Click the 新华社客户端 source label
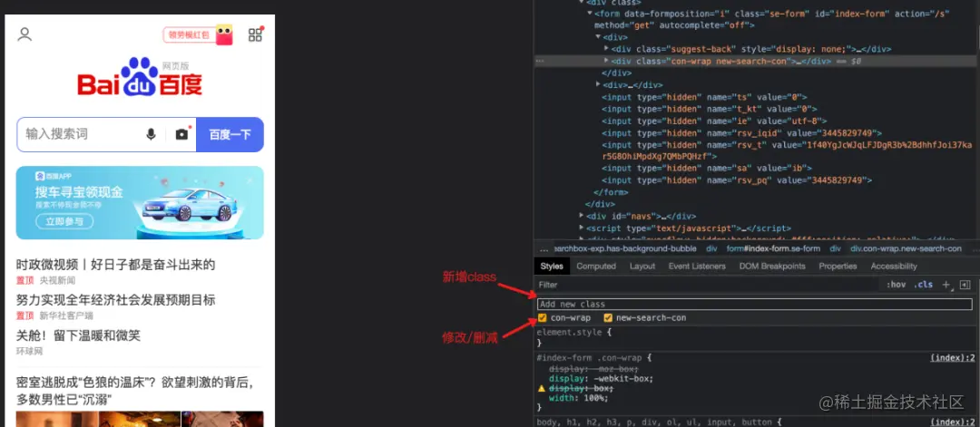The image size is (980, 427). 66,315
